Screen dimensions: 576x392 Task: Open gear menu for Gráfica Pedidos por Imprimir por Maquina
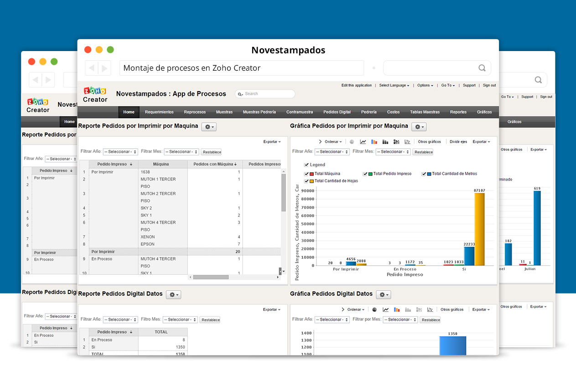click(x=419, y=127)
